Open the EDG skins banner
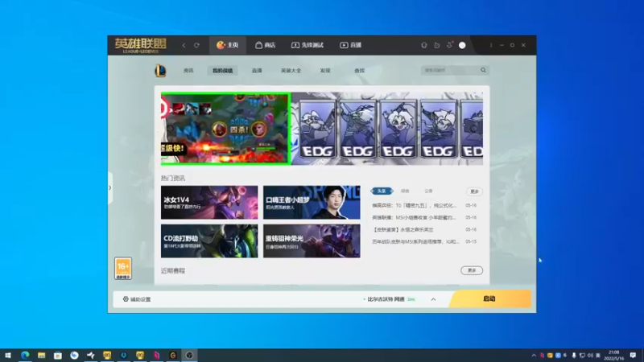This screenshot has height=362, width=644. (x=387, y=129)
